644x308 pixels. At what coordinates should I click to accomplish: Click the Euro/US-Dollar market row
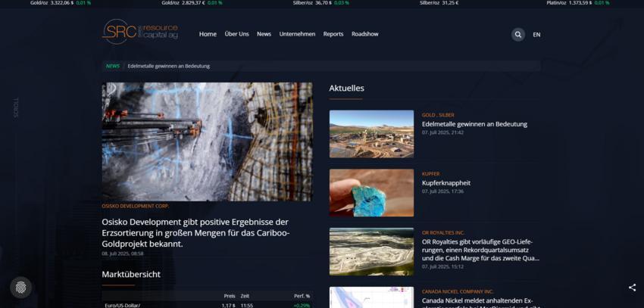(x=207, y=305)
